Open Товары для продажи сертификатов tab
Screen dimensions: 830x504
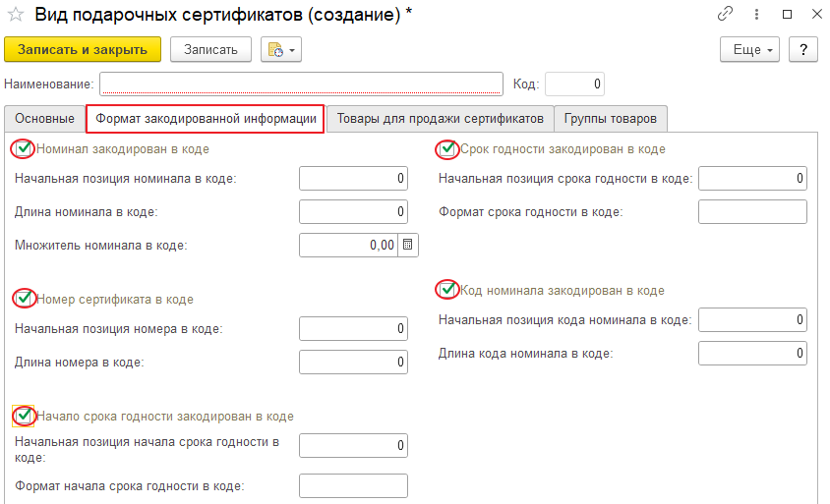pos(440,119)
